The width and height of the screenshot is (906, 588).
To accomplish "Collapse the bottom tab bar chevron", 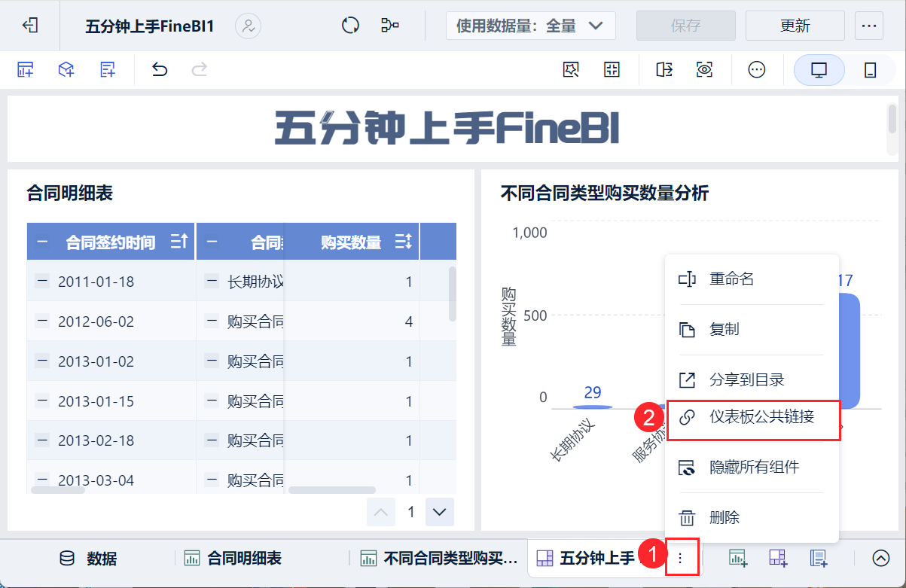I will (x=880, y=558).
